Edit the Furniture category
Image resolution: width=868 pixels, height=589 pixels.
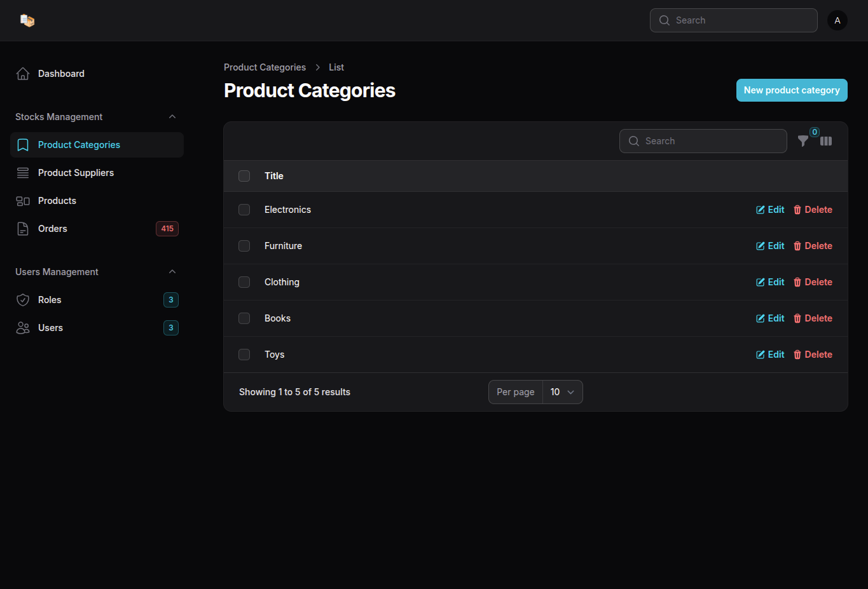coord(770,246)
